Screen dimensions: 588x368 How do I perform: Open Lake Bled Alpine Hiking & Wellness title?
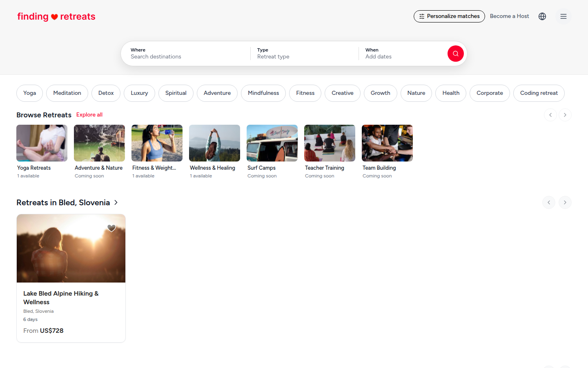click(x=61, y=298)
